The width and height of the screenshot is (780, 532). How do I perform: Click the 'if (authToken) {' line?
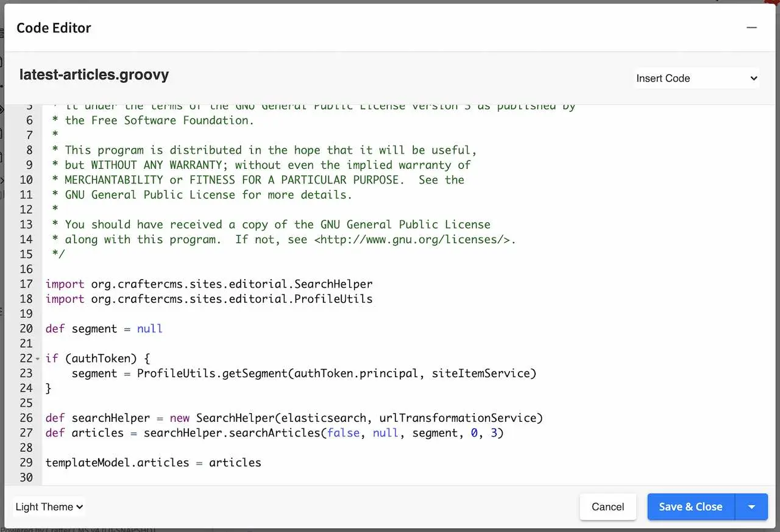coord(97,359)
